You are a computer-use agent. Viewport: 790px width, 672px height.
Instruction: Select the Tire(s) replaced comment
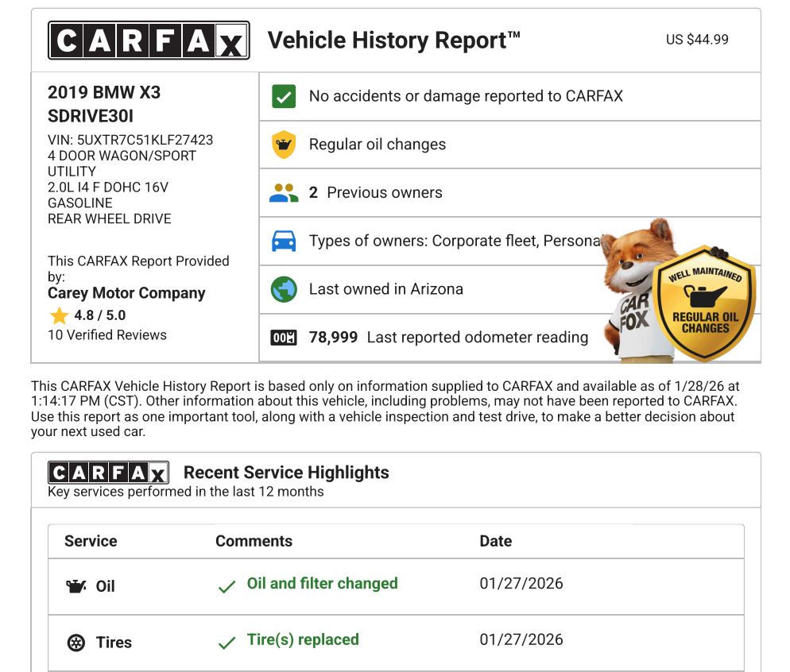[x=303, y=640]
